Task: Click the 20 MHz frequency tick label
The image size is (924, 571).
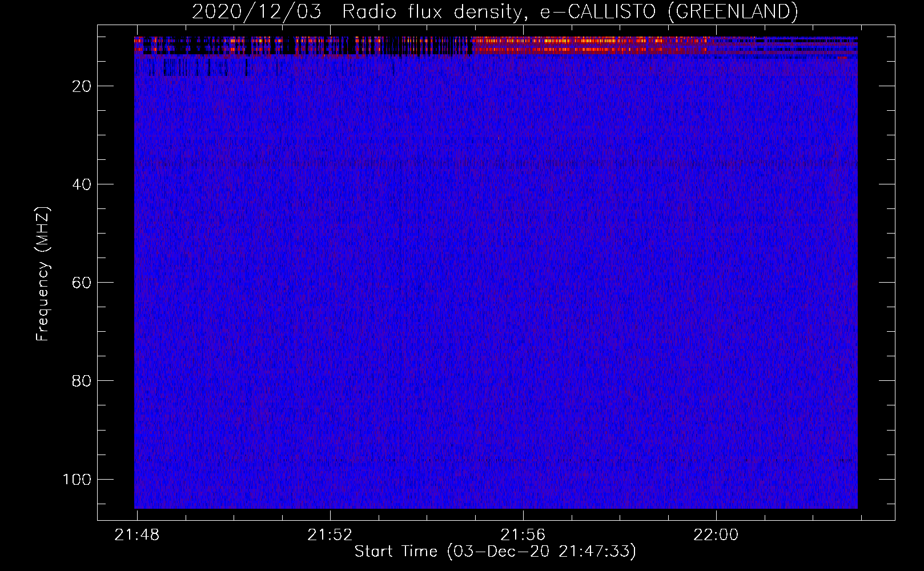Action: click(x=82, y=86)
